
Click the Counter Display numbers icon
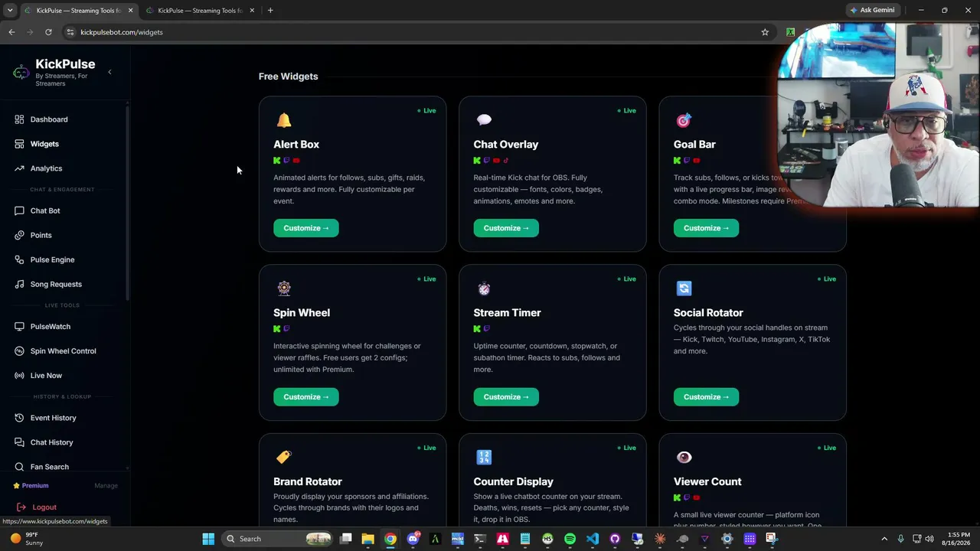click(x=484, y=457)
